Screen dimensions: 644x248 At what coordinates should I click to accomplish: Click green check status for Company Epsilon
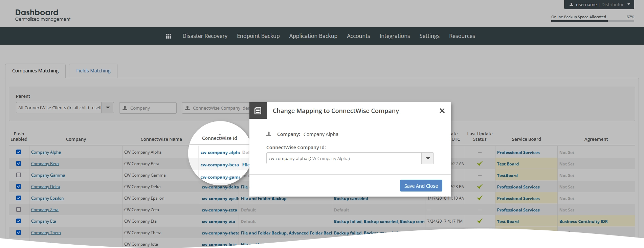pos(480,198)
